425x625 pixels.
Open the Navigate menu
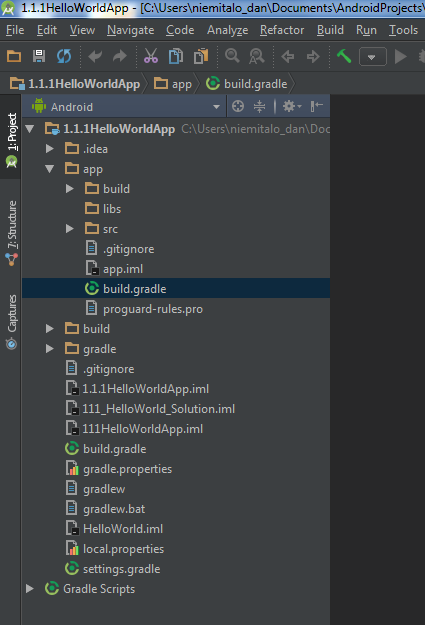click(130, 30)
